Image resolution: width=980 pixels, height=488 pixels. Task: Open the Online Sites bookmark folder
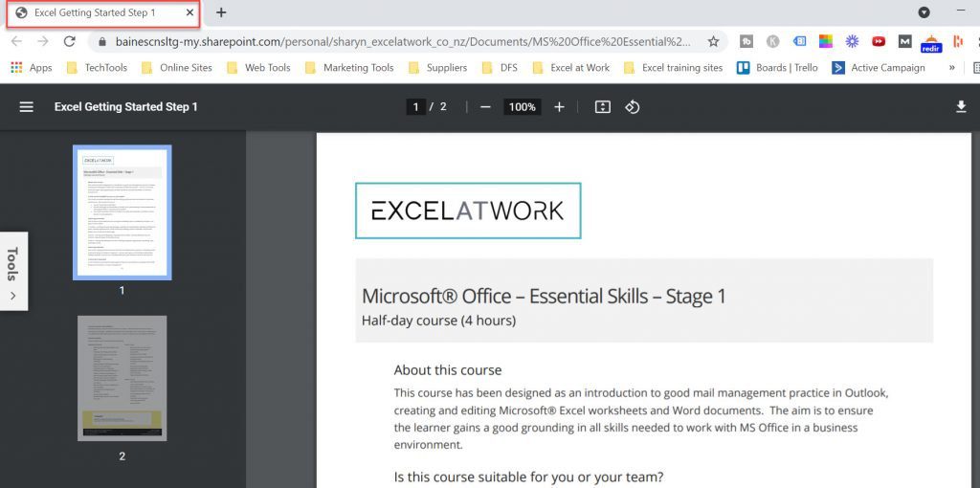[x=177, y=68]
